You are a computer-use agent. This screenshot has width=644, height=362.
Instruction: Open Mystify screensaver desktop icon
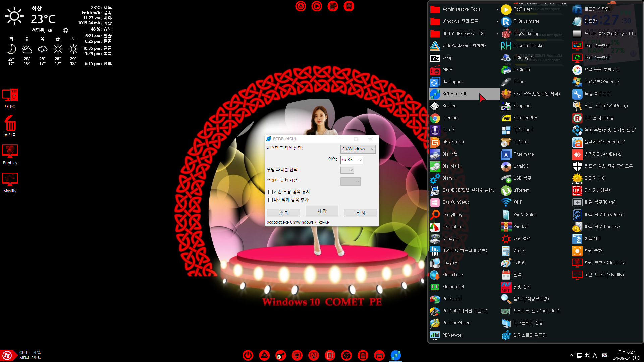(x=10, y=183)
